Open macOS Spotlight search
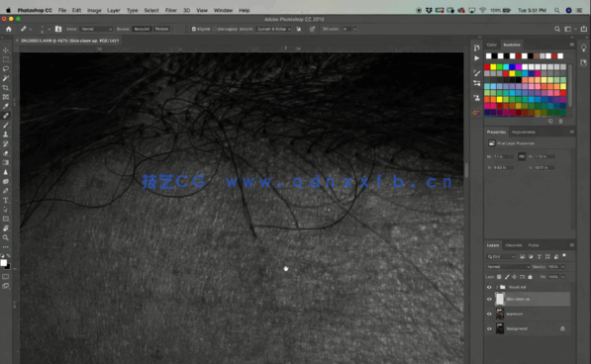This screenshot has height=364, width=591. pyautogui.click(x=556, y=10)
